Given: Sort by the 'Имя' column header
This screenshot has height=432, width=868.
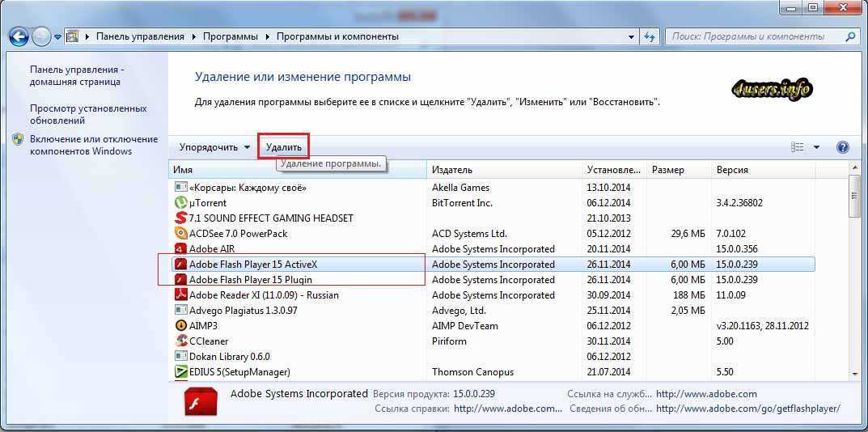Looking at the screenshot, I should click(x=297, y=170).
